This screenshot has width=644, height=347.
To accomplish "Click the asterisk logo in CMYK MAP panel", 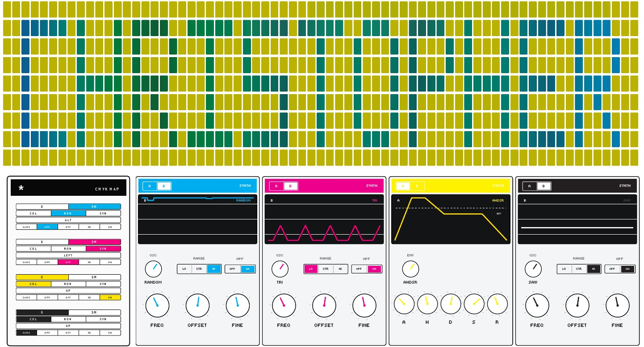I will coord(21,188).
